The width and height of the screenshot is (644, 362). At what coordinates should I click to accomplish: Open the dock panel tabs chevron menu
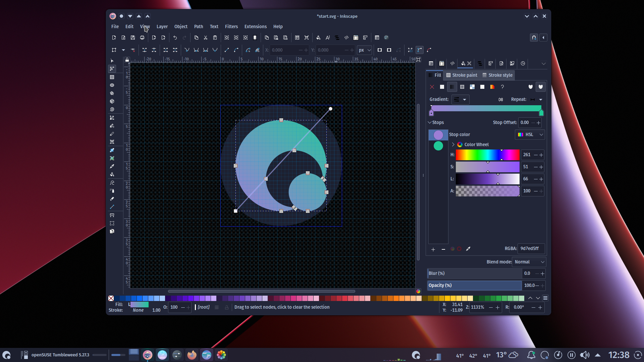[544, 63]
